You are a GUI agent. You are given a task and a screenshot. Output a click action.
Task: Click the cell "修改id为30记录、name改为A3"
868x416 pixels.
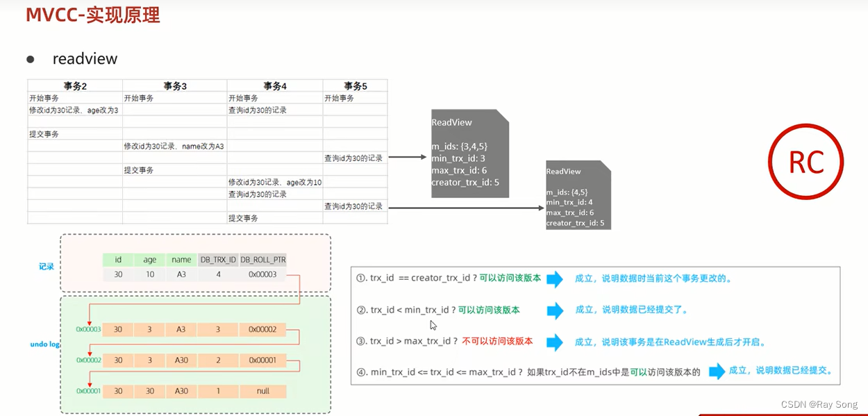click(x=174, y=147)
